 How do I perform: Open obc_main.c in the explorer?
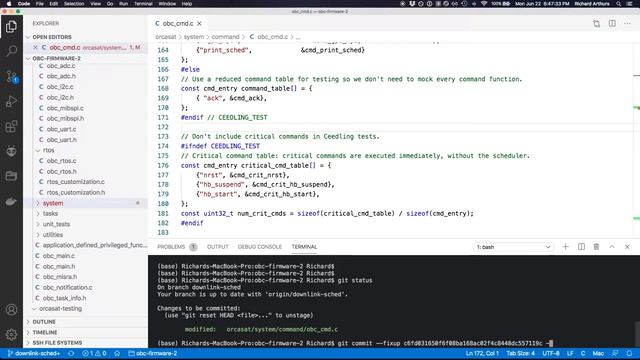click(59, 256)
